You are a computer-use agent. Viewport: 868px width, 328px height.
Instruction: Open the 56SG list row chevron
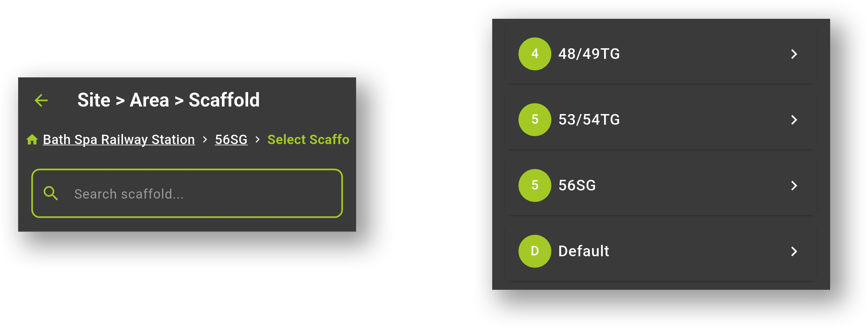click(794, 185)
